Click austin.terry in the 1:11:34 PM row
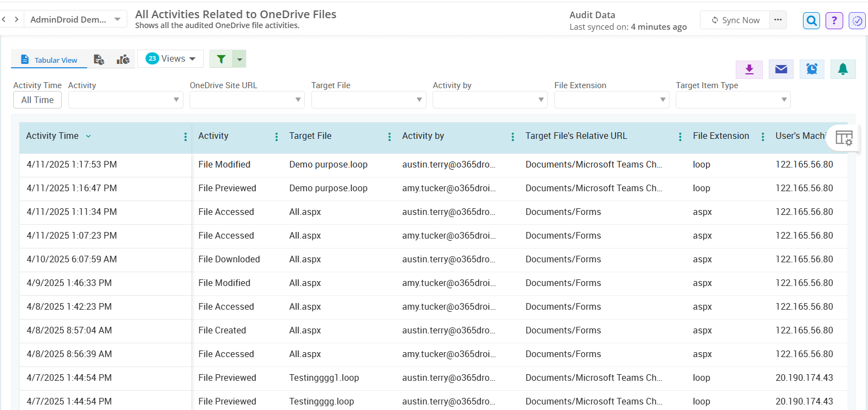The width and height of the screenshot is (868, 410). 449,212
